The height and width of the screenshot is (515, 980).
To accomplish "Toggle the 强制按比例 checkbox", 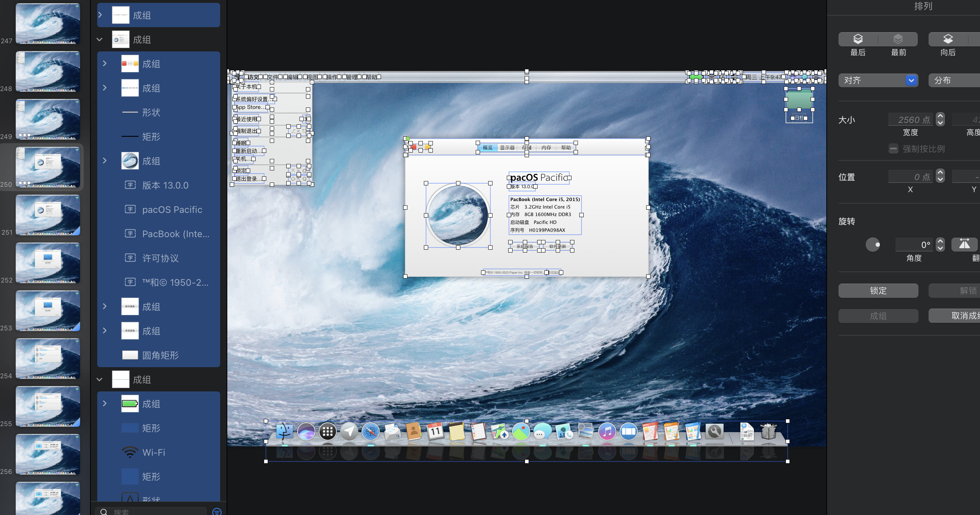I will click(893, 149).
